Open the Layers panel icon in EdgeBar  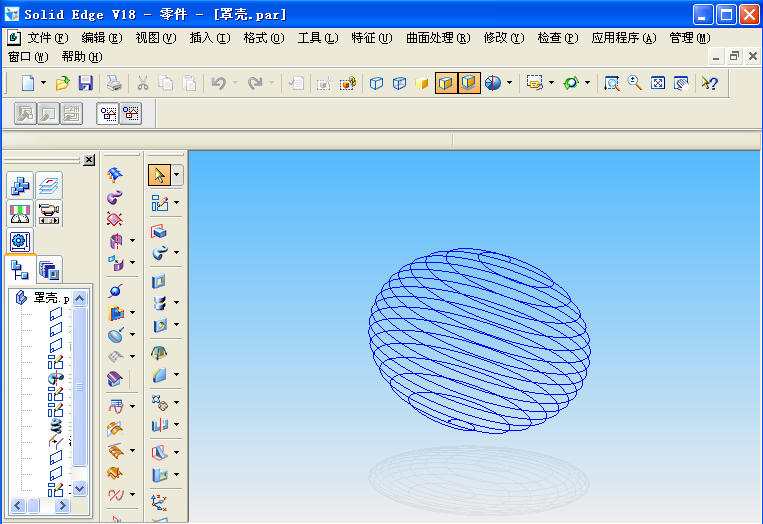pos(49,185)
